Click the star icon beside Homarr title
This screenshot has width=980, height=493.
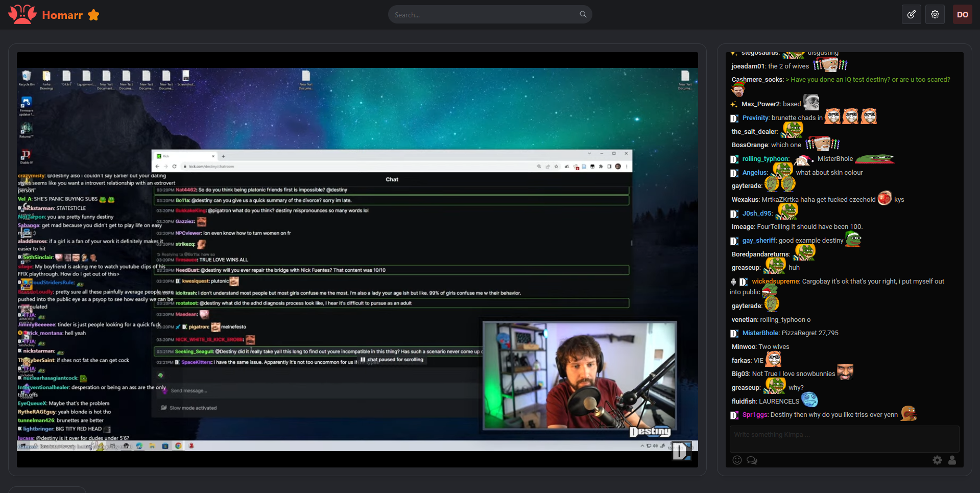(x=93, y=15)
